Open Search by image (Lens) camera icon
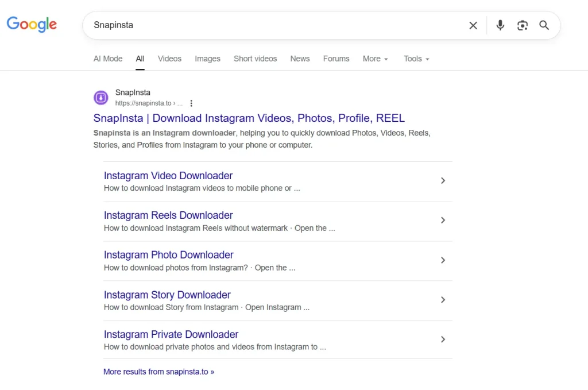 pos(523,25)
